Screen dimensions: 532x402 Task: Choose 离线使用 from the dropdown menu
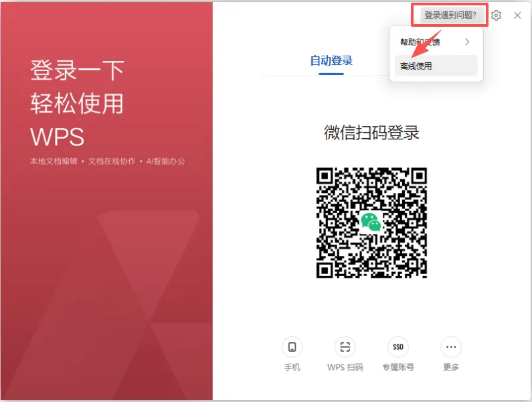pos(436,66)
